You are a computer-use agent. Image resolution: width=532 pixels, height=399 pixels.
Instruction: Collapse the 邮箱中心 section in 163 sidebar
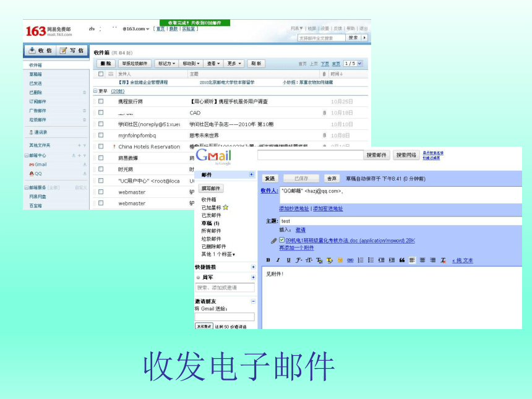coord(26,155)
